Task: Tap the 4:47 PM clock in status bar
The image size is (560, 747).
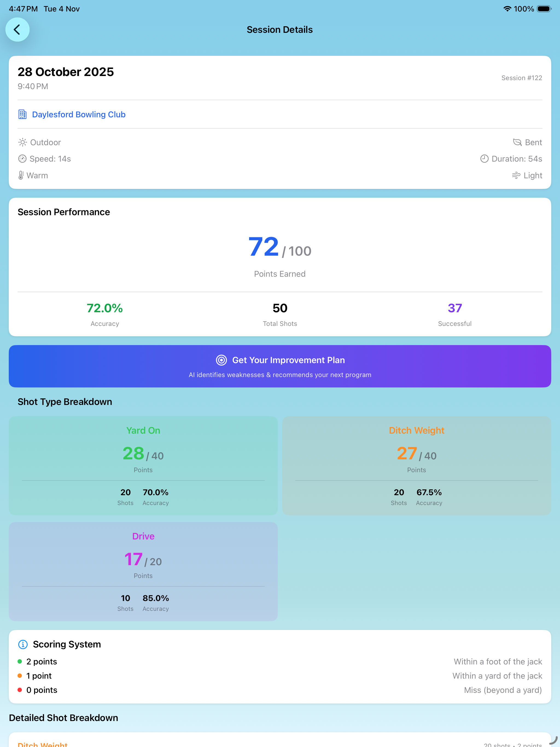Action: [23, 9]
